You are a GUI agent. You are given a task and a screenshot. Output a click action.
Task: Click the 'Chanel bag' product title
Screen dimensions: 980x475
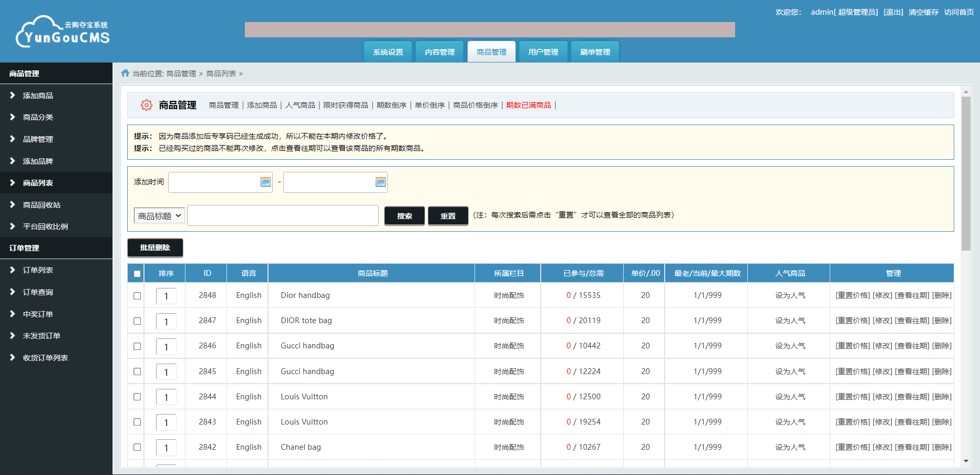(x=301, y=447)
